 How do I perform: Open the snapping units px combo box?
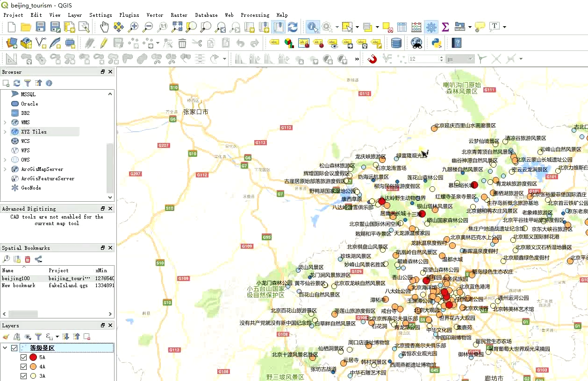pyautogui.click(x=460, y=59)
